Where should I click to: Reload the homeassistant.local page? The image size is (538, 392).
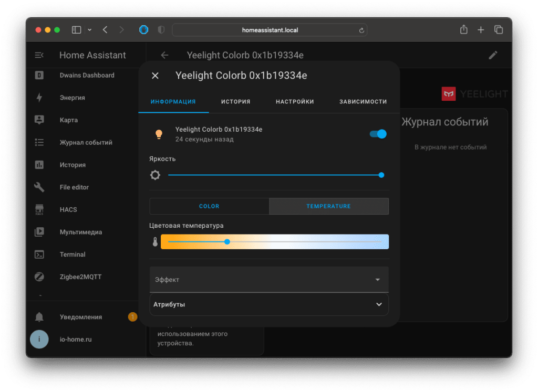pos(361,30)
